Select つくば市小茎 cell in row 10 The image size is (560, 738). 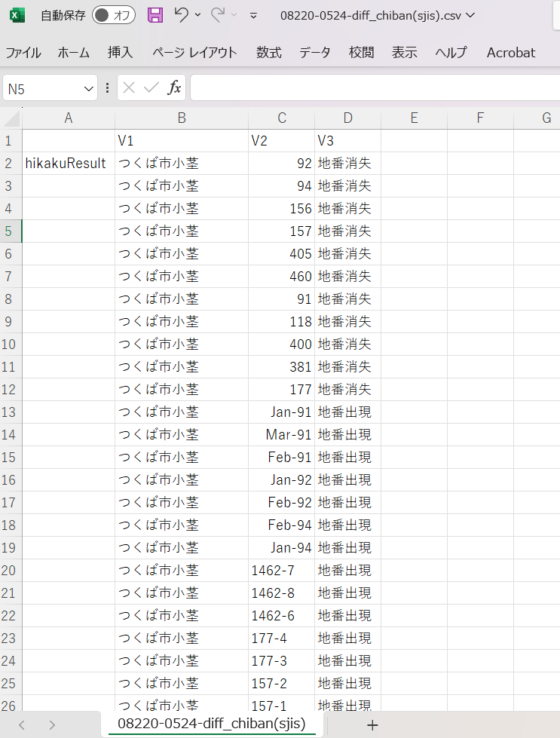[182, 344]
